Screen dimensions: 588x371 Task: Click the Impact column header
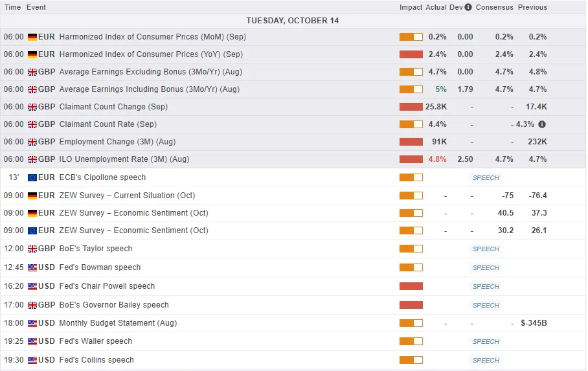click(411, 8)
